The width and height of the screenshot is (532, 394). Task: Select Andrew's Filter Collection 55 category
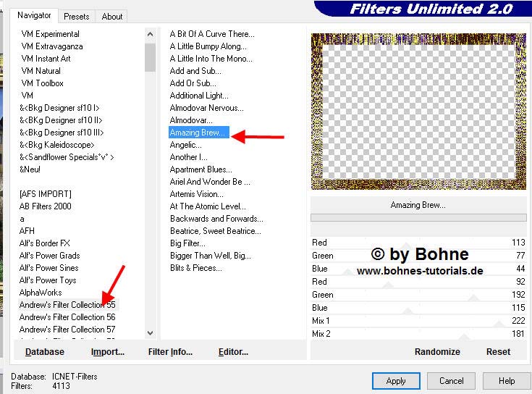[x=67, y=305]
